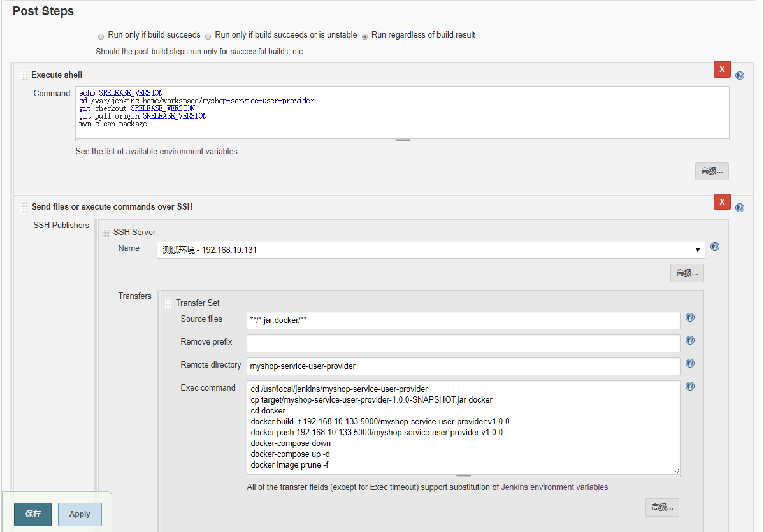Expand advanced options under Execute shell
764x532 pixels.
712,171
